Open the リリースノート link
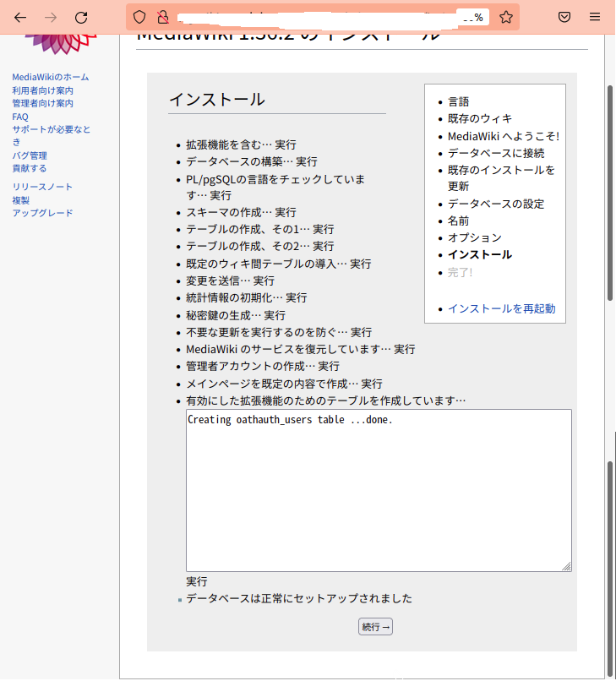616x681 pixels. pyautogui.click(x=42, y=187)
